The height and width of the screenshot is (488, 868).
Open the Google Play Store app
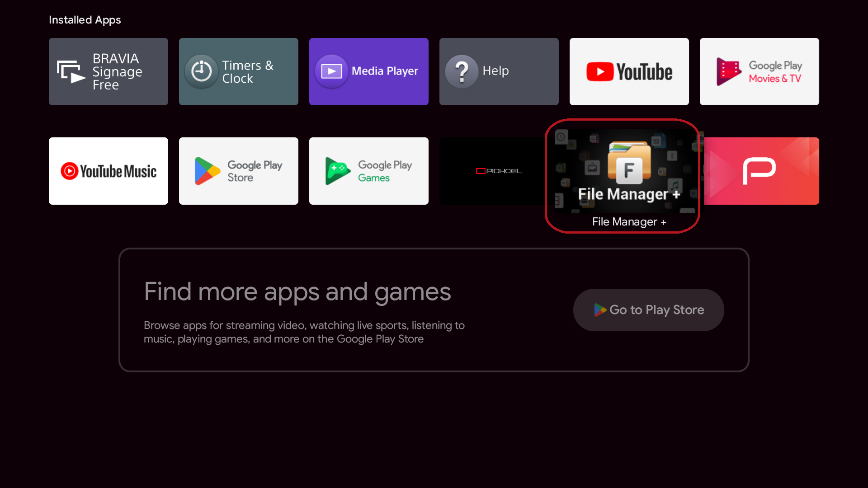[238, 171]
